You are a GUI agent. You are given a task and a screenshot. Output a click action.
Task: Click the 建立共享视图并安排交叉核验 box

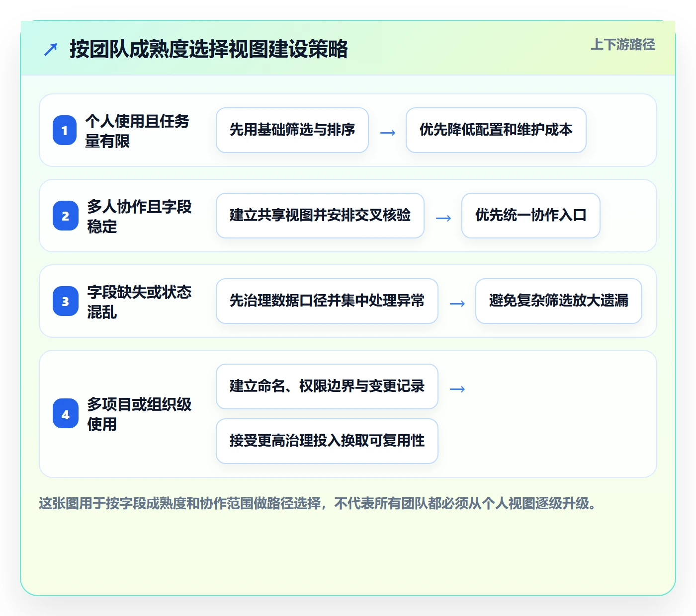[320, 216]
